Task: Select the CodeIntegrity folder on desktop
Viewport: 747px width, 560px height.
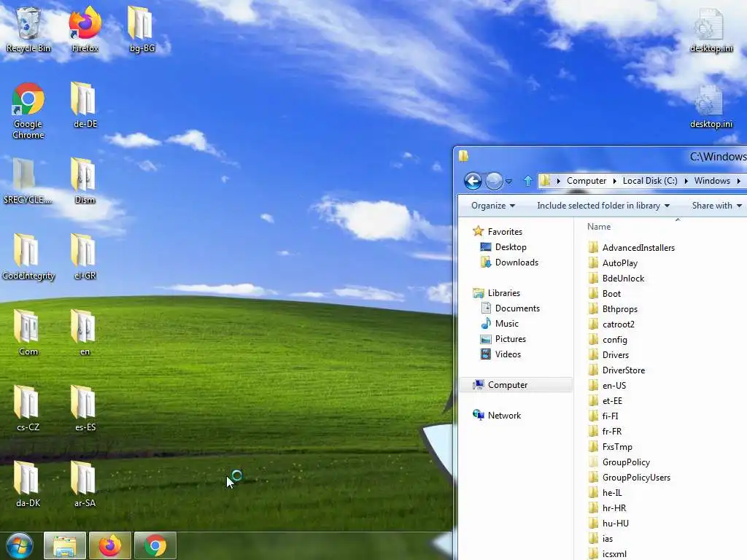Action: coord(28,257)
